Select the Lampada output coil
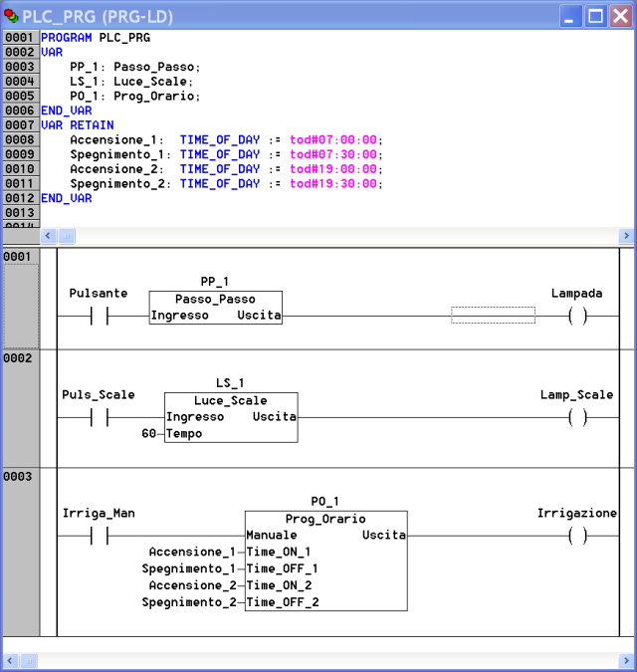This screenshot has width=637, height=672. pos(577,316)
